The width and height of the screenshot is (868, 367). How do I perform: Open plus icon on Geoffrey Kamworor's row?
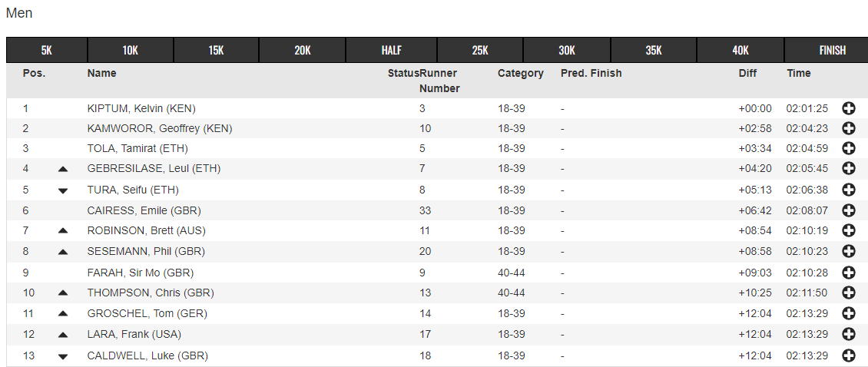point(848,129)
